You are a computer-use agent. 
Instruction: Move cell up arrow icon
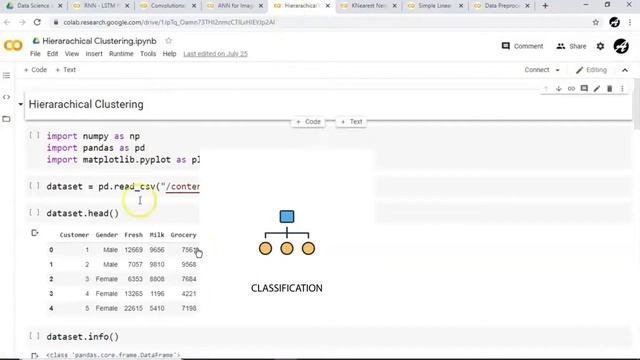(546, 89)
